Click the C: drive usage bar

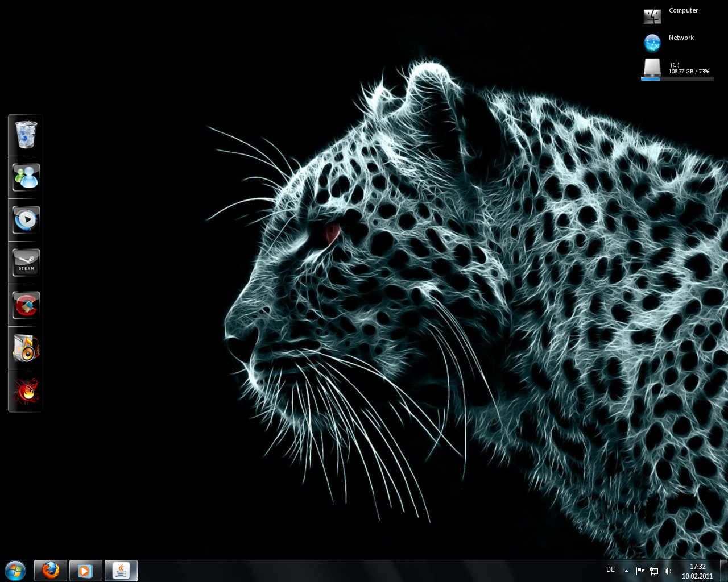coord(677,79)
